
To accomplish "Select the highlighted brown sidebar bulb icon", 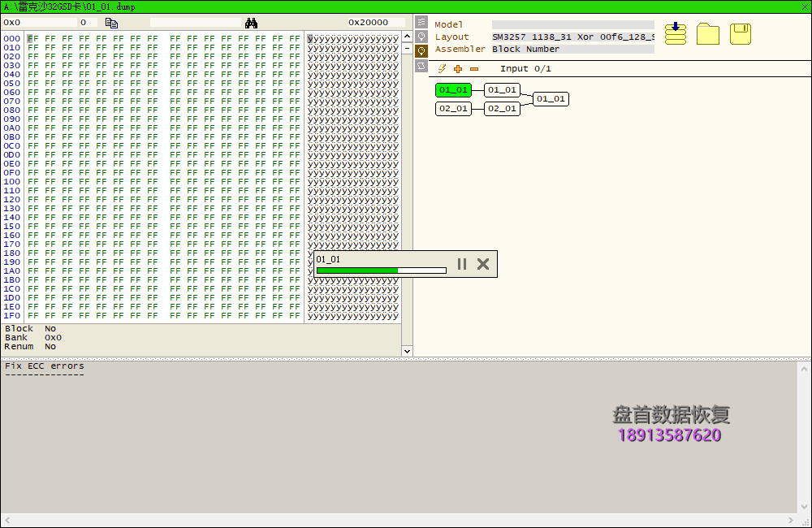I will pyautogui.click(x=421, y=51).
